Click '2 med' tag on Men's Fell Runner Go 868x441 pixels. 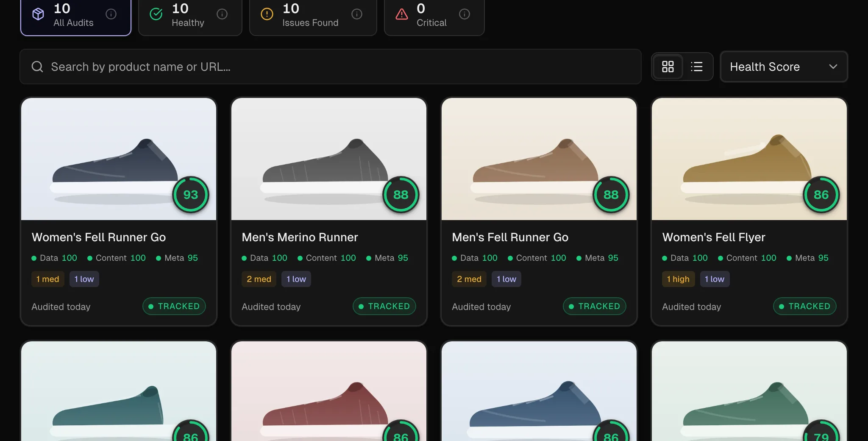tap(469, 279)
